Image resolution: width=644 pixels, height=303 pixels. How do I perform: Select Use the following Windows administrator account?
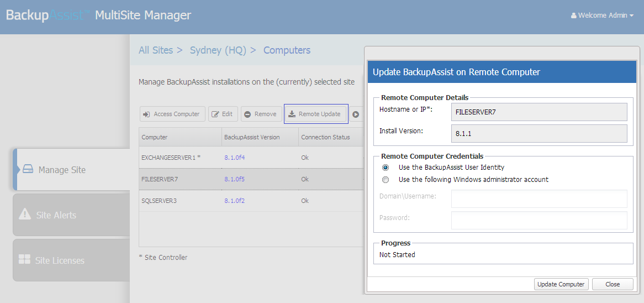pyautogui.click(x=386, y=180)
